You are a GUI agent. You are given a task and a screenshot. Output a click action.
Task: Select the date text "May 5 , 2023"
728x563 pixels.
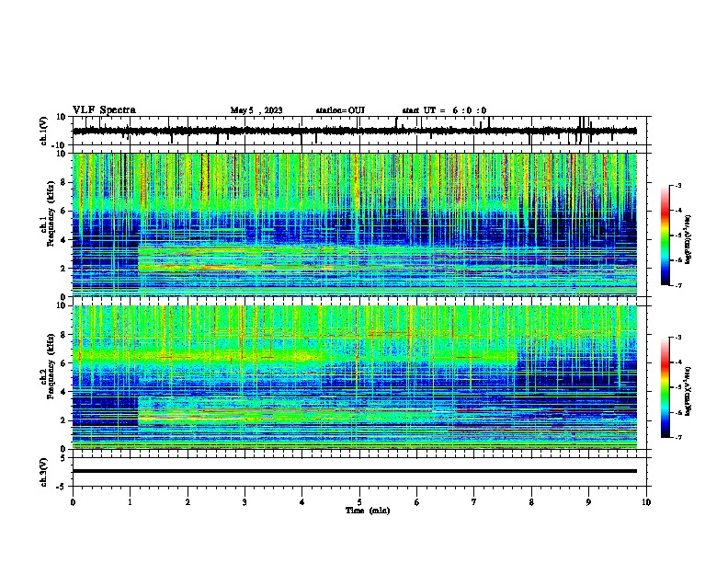tap(256, 110)
